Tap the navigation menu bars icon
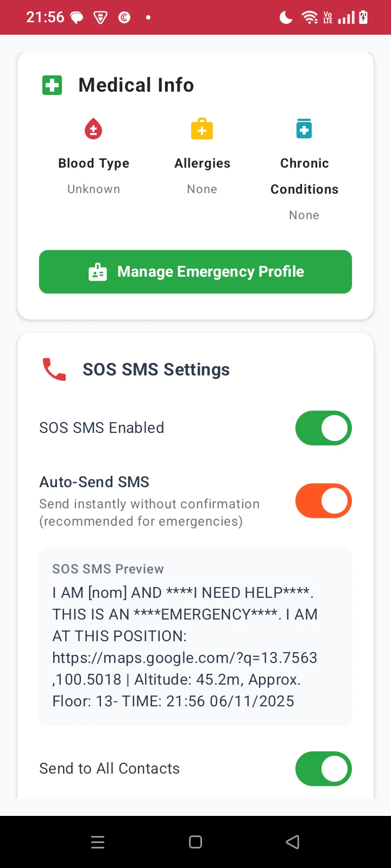Screen dimensions: 391x868 98,842
